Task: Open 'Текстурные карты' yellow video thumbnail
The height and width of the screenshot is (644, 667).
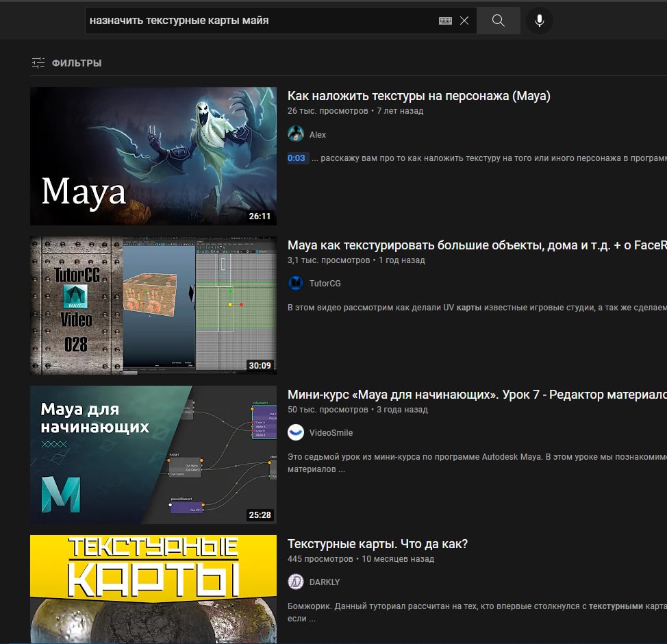Action: [153, 589]
